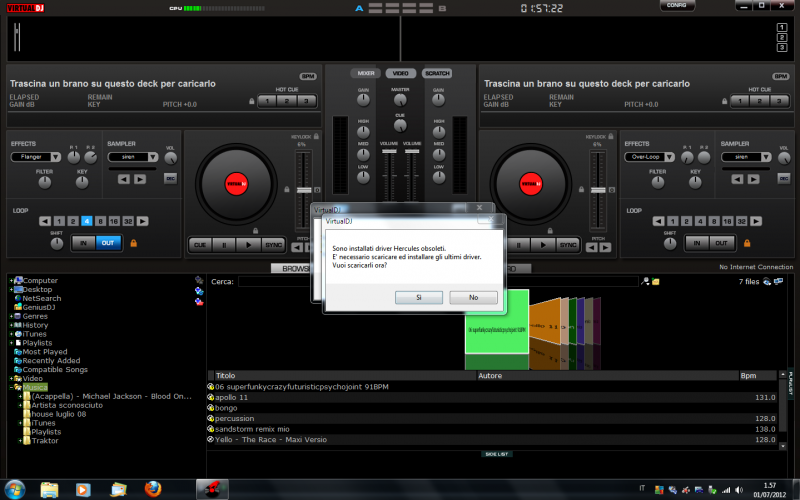Click right deck BPM button
The height and width of the screenshot is (500, 800).
point(781,77)
